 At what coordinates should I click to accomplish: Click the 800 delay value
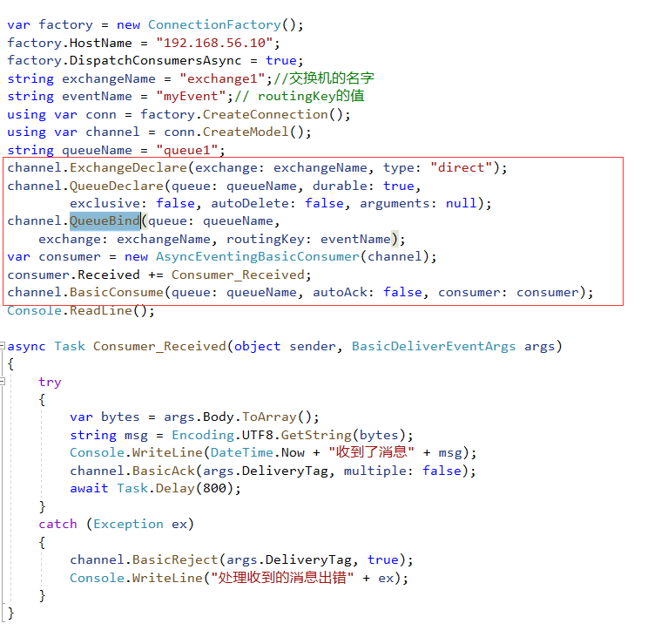coord(214,488)
